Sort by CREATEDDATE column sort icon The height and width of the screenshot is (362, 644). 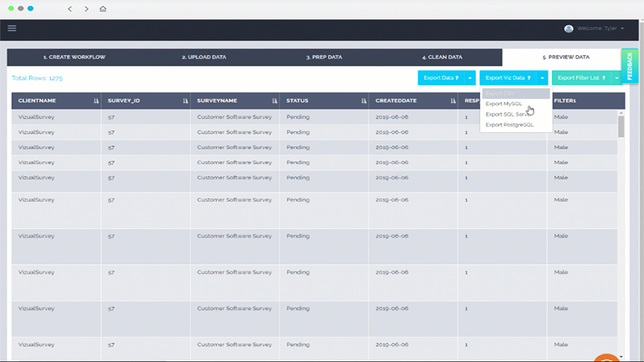point(452,101)
